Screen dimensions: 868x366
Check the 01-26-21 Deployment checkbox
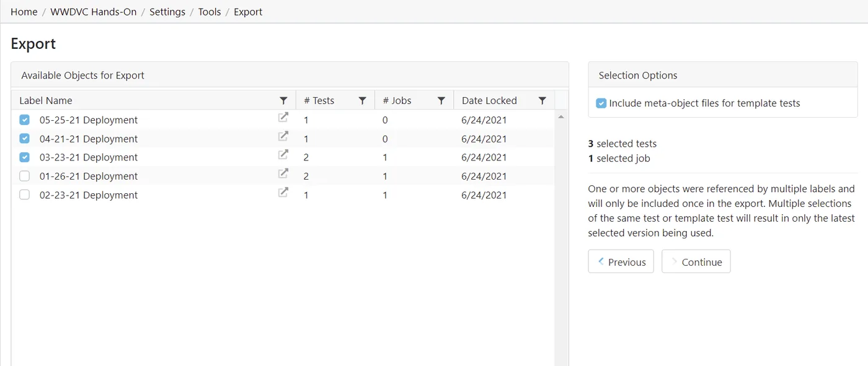point(25,176)
